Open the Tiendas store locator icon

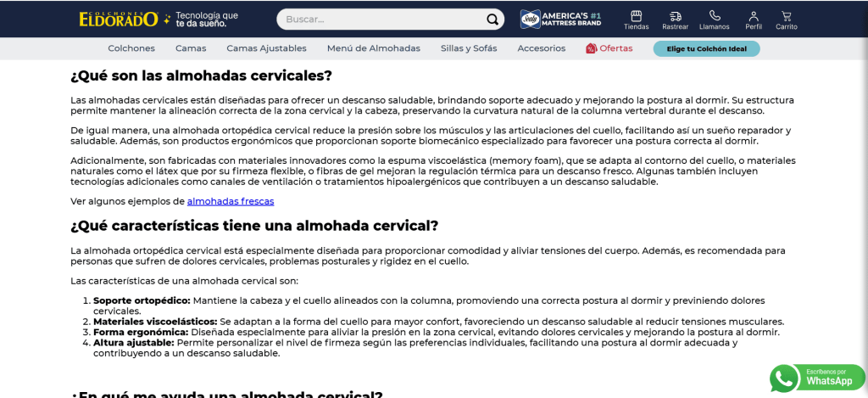click(x=636, y=16)
